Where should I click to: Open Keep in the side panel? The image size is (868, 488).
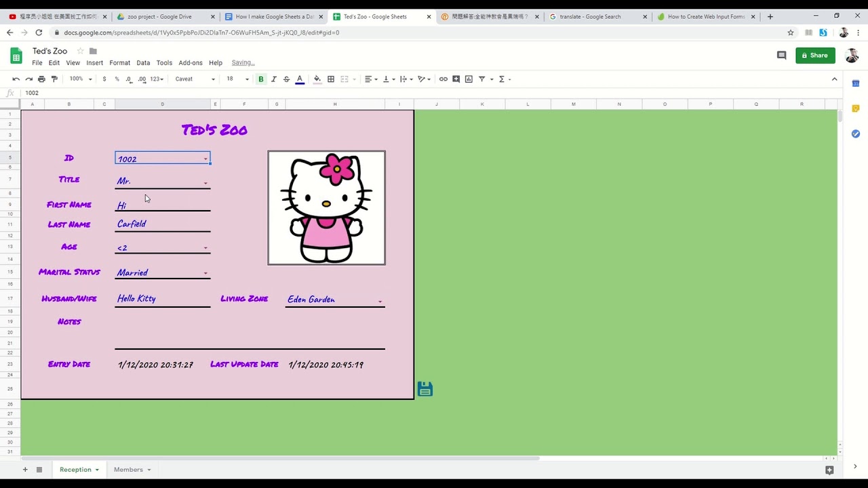point(856,108)
